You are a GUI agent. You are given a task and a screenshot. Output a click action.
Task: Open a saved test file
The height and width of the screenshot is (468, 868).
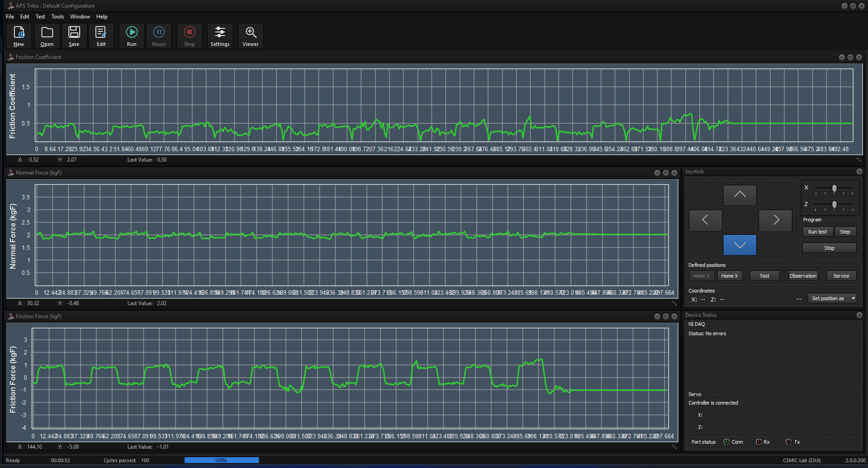(47, 36)
